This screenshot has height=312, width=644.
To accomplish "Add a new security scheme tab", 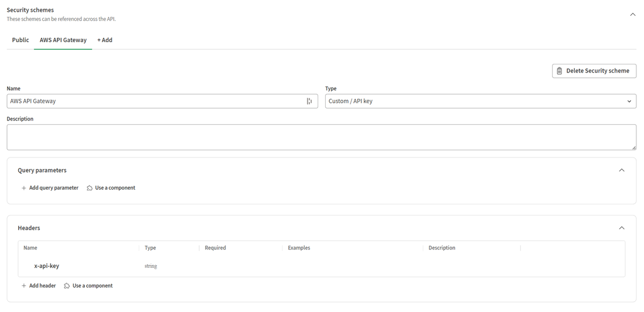I will click(105, 40).
